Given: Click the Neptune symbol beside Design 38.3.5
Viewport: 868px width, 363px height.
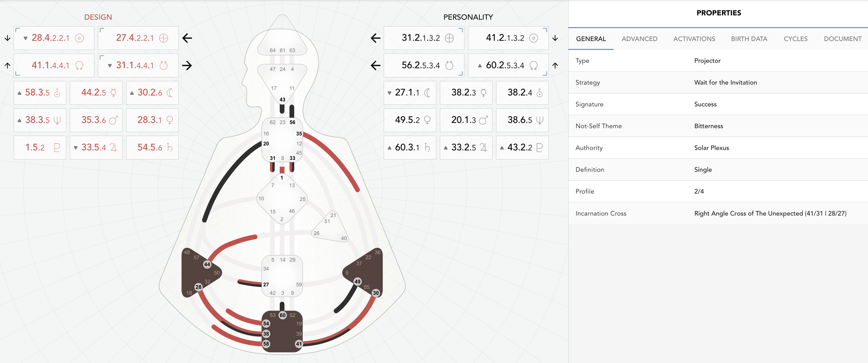Looking at the screenshot, I should tap(57, 120).
